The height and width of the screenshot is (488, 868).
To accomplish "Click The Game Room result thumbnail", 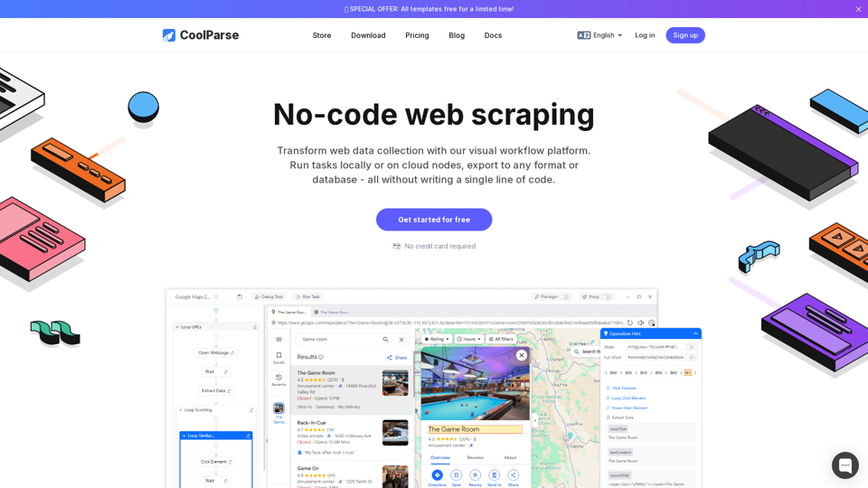I will pyautogui.click(x=395, y=383).
